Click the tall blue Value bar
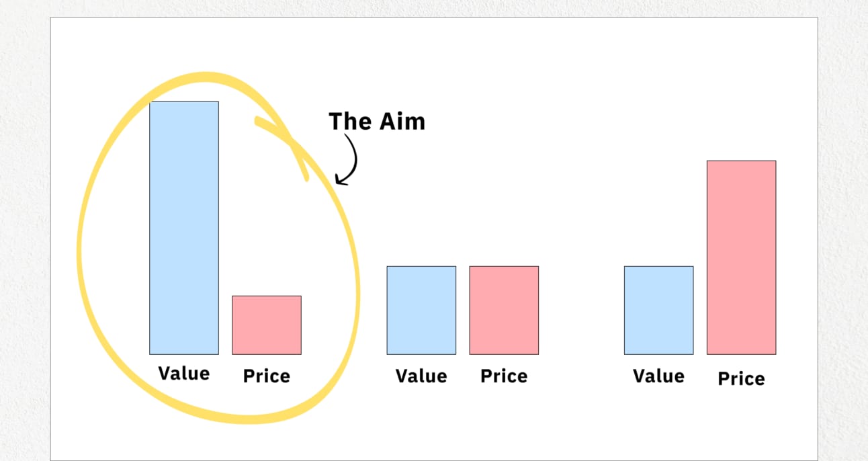This screenshot has width=868, height=461. click(184, 228)
